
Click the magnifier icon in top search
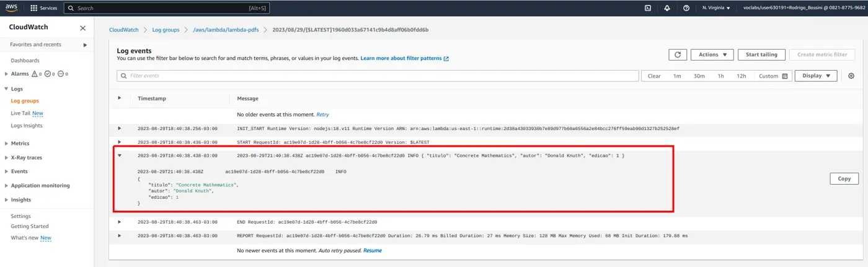point(71,8)
